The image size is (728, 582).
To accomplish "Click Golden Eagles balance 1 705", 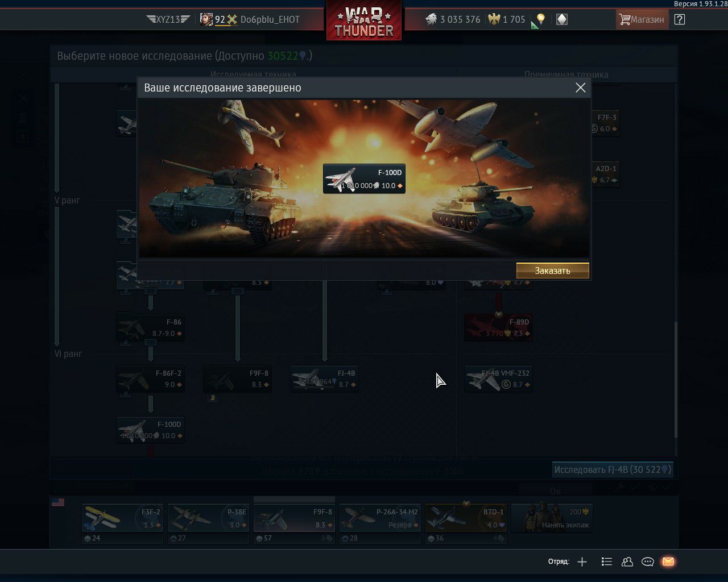I will pos(506,19).
